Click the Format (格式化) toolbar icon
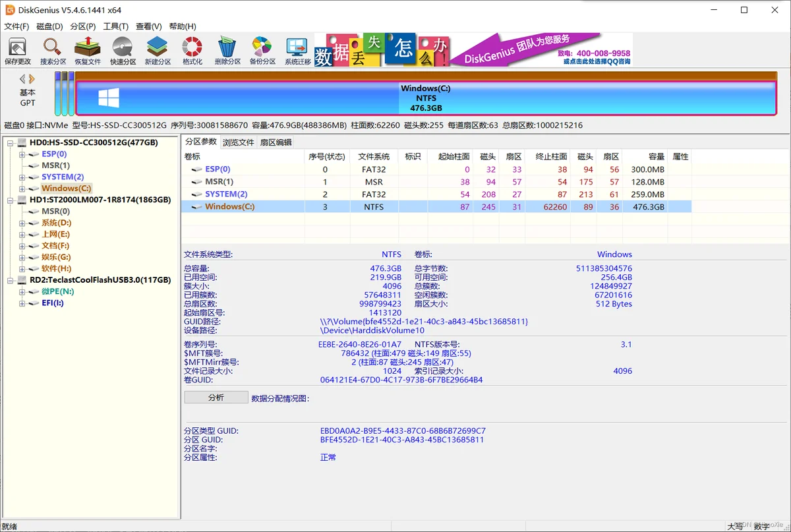This screenshot has width=791, height=532. (x=192, y=50)
